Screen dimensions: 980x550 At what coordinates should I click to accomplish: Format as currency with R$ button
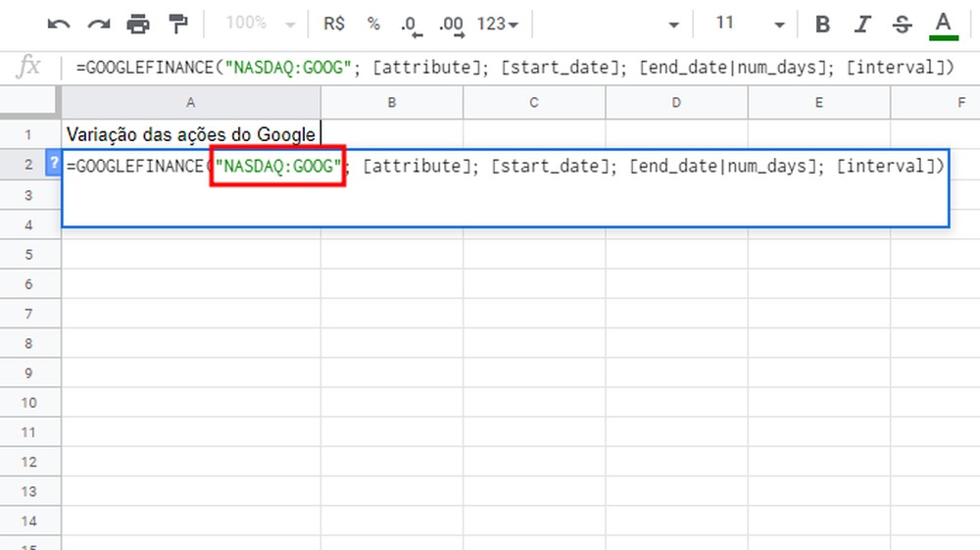click(x=334, y=24)
